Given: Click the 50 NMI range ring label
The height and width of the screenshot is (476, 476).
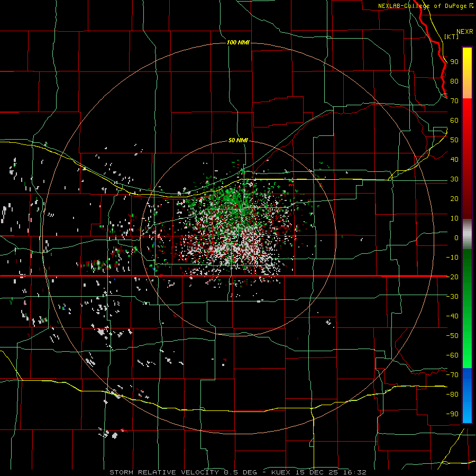Looking at the screenshot, I should point(238,140).
